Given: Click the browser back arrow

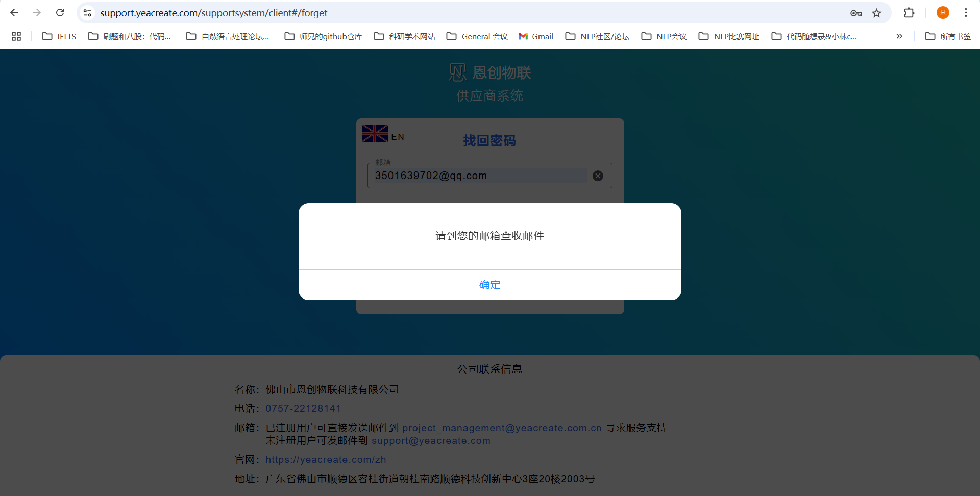Looking at the screenshot, I should click(x=14, y=13).
